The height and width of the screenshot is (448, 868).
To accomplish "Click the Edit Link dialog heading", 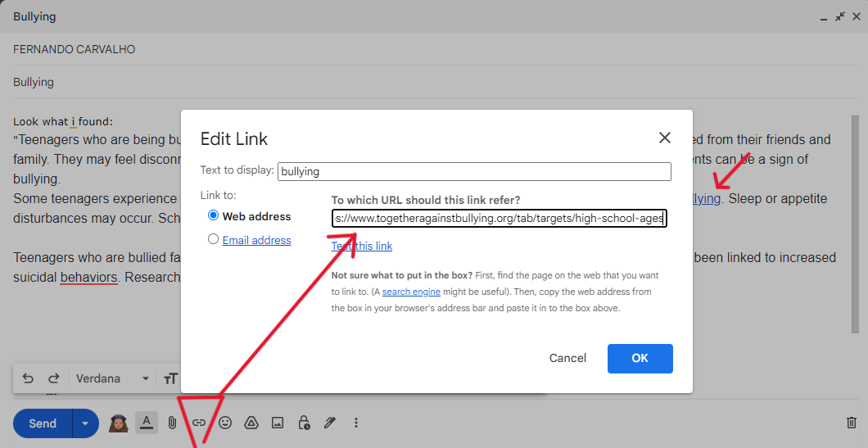I will click(233, 138).
